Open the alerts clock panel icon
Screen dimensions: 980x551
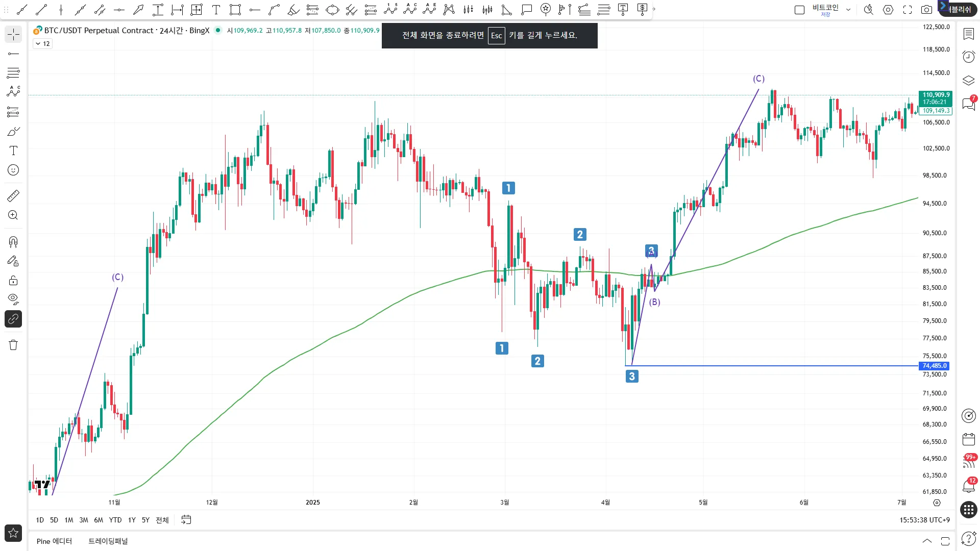pyautogui.click(x=968, y=57)
